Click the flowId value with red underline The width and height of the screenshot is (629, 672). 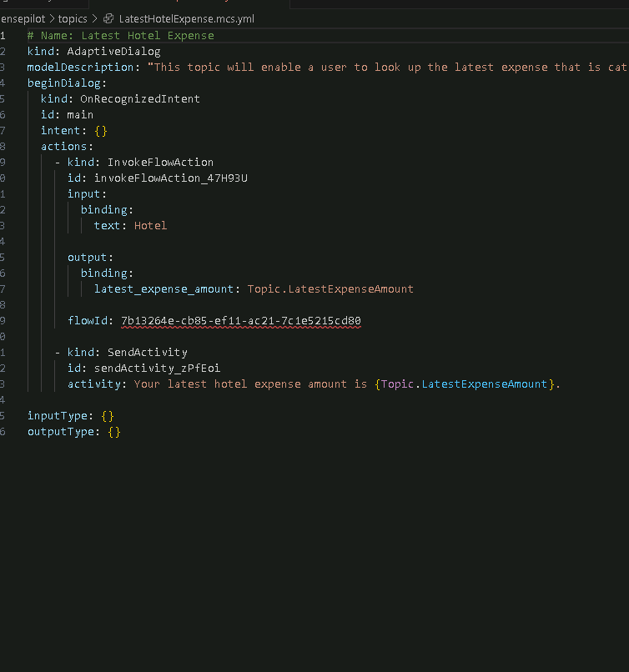coord(240,321)
